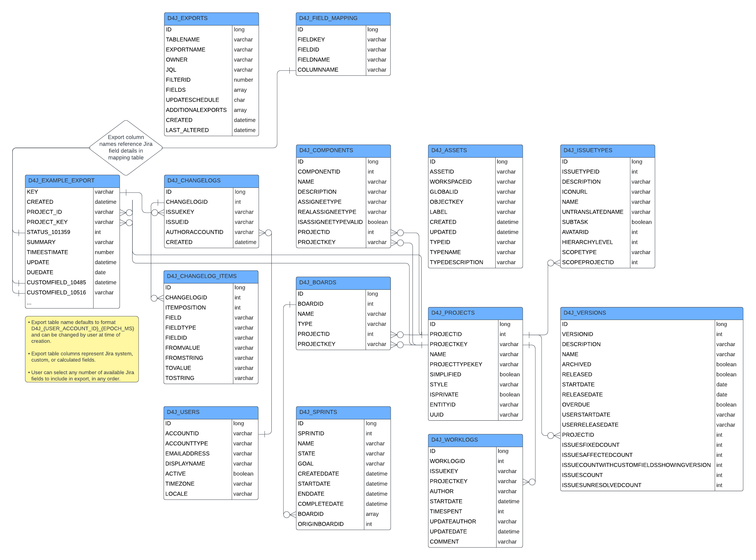Select ITEMPOSITION in D4J_CHANGELOG_ITEMS
This screenshot has width=756, height=560.
[x=211, y=308]
